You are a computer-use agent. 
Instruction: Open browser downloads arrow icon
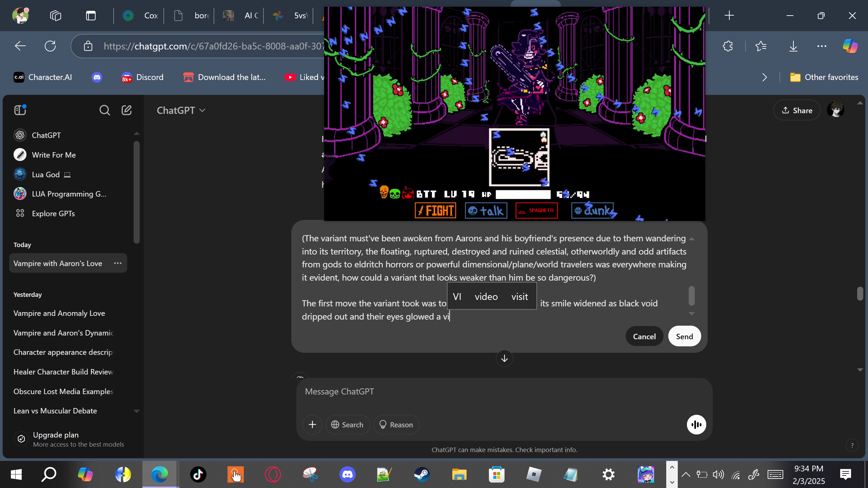[x=793, y=46]
